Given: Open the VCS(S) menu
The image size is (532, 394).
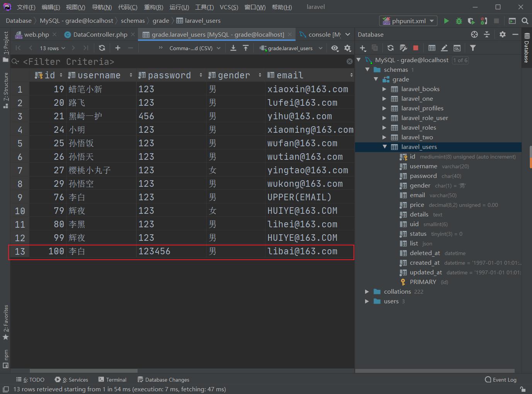Looking at the screenshot, I should coord(229,7).
